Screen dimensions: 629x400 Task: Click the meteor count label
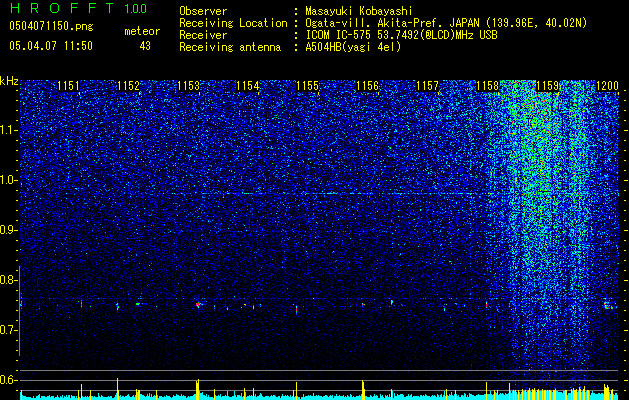point(142,31)
